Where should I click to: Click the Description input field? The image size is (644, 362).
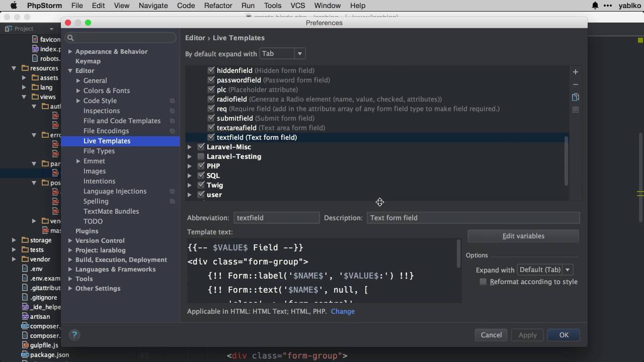473,218
